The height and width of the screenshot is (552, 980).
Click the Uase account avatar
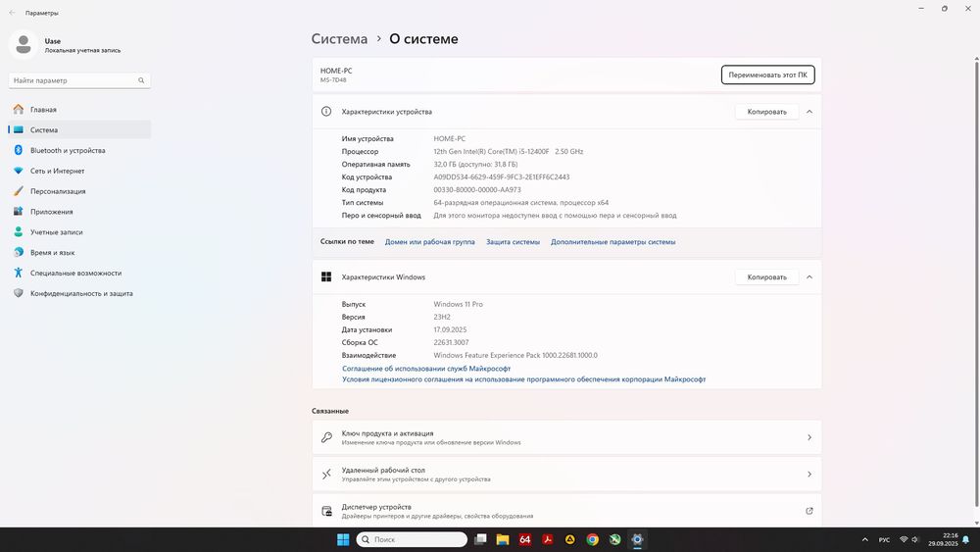point(24,44)
